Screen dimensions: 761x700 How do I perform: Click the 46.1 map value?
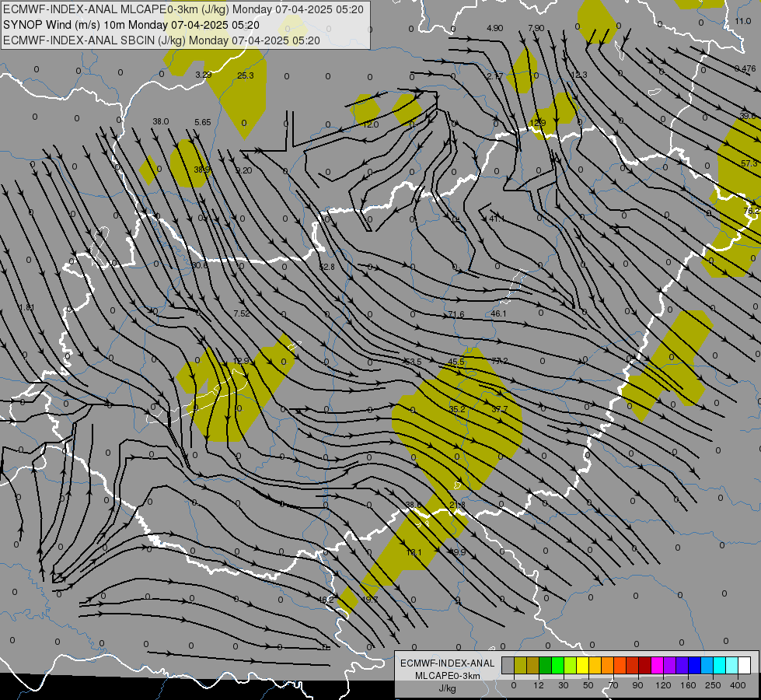pos(498,313)
